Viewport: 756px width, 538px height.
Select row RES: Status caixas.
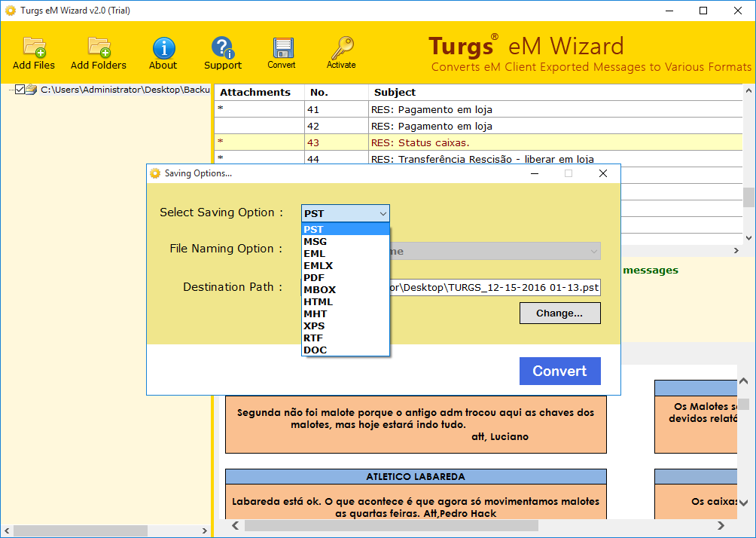478,142
